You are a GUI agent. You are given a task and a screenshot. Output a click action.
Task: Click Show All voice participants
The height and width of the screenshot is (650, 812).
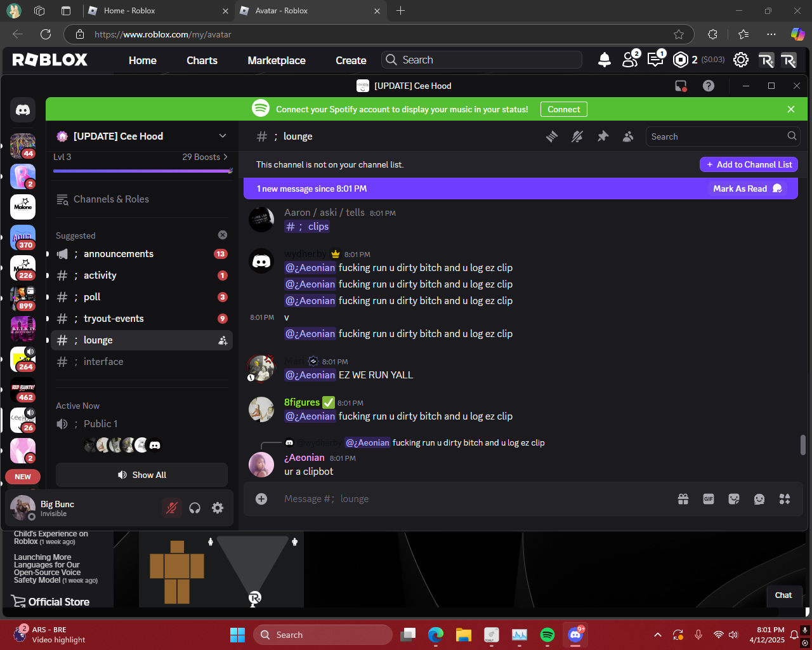click(x=141, y=475)
